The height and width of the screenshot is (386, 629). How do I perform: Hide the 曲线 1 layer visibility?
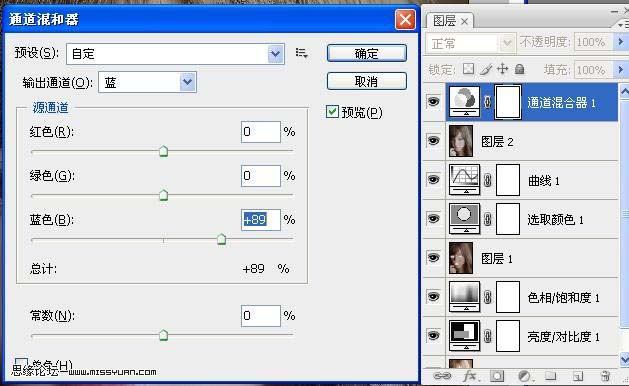click(433, 179)
